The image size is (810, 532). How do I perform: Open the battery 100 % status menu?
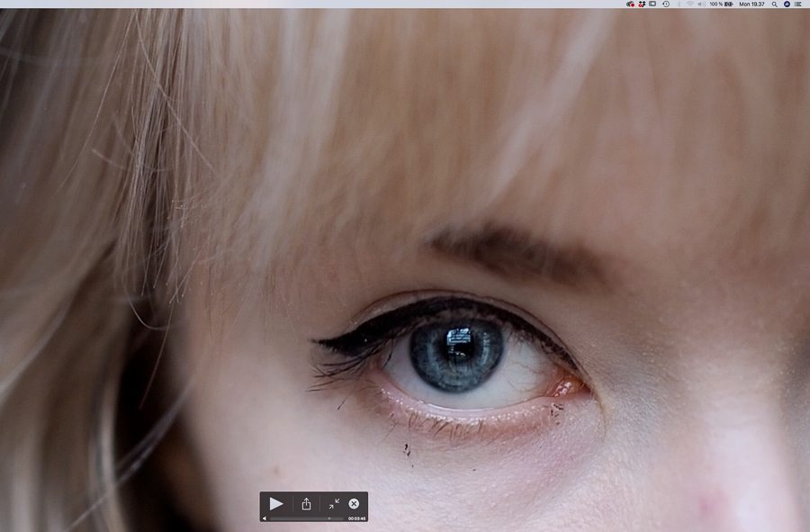(x=721, y=5)
